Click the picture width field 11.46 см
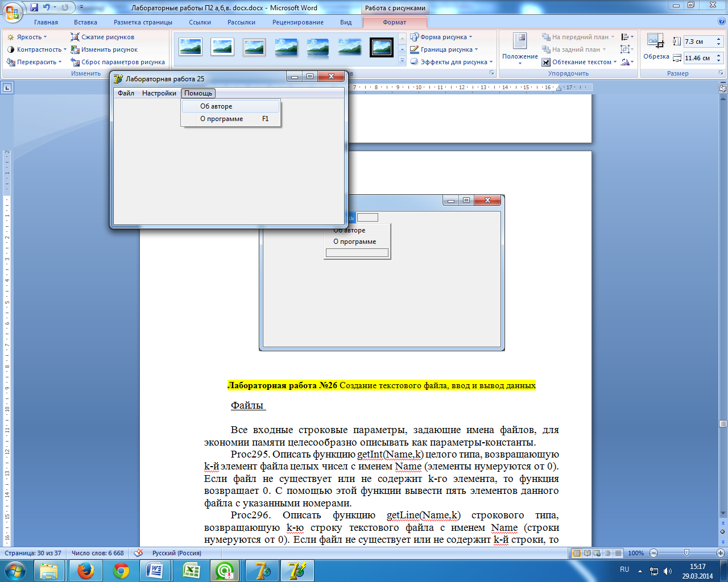This screenshot has height=582, width=728. click(698, 58)
